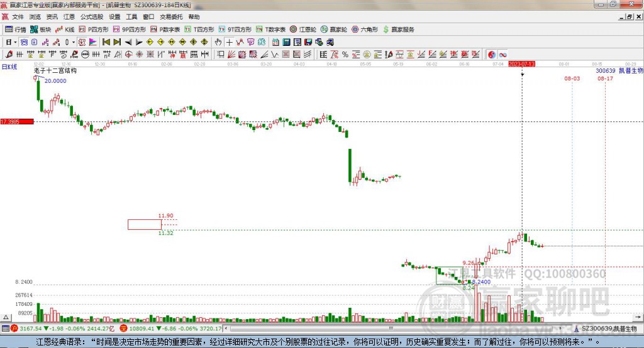This screenshot has width=644, height=348.
Task: Click the 11.90 price level label
Action: [x=166, y=215]
